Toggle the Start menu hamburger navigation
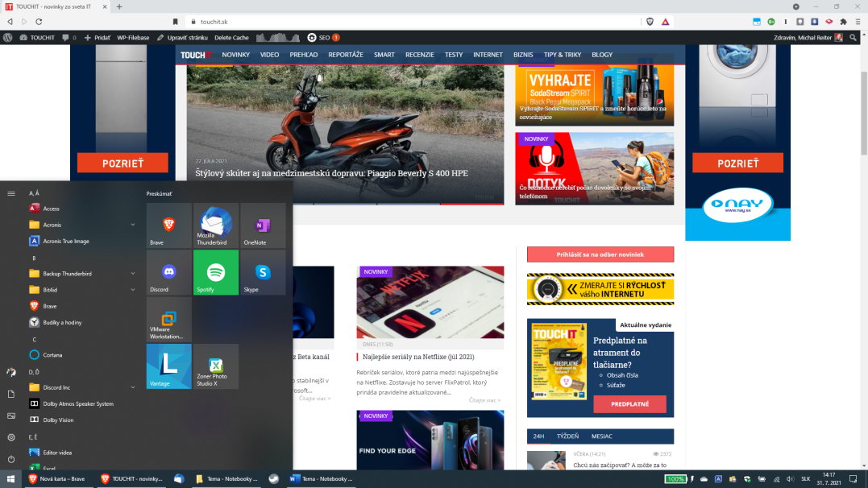This screenshot has width=868, height=488. click(11, 193)
